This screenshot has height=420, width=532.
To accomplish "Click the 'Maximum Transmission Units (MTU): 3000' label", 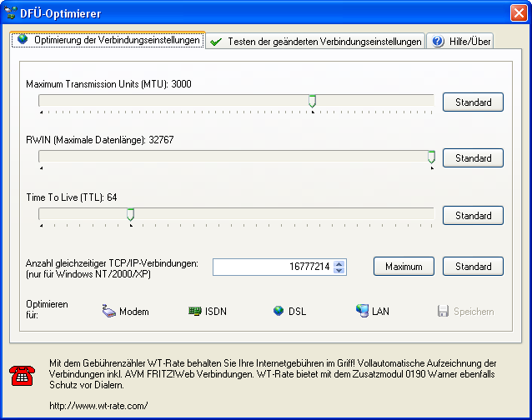I will click(x=108, y=84).
